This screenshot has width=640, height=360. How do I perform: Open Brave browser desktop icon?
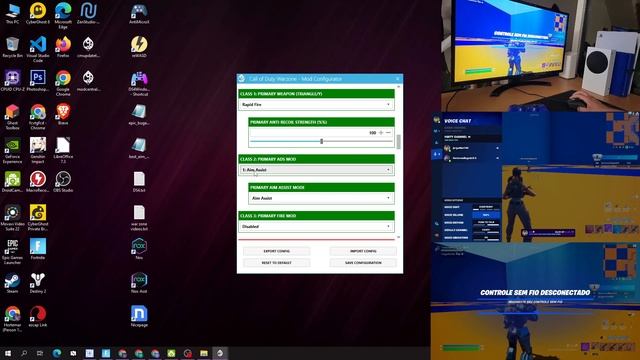click(x=63, y=115)
